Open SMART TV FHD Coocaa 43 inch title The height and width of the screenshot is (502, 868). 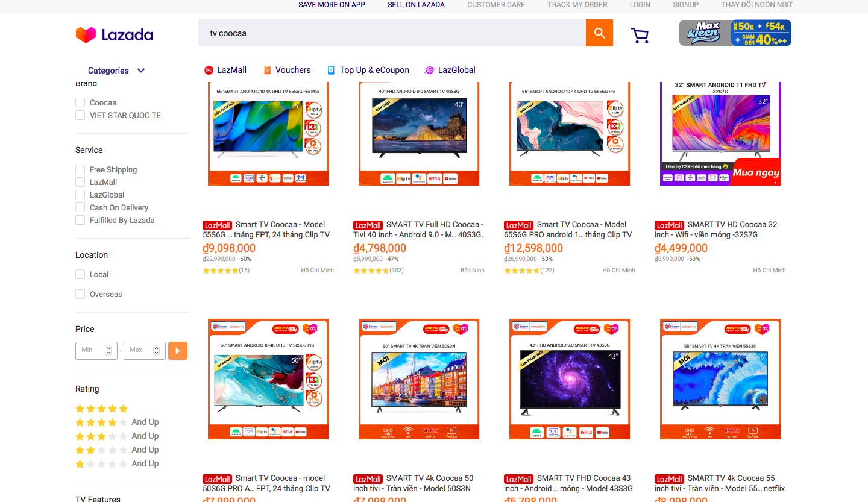point(570,483)
